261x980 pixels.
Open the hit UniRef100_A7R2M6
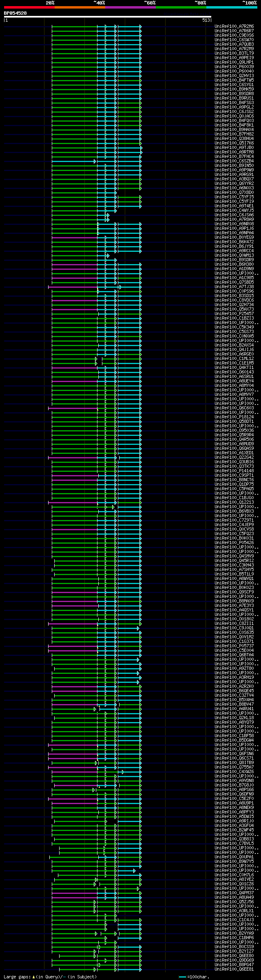point(234,26)
